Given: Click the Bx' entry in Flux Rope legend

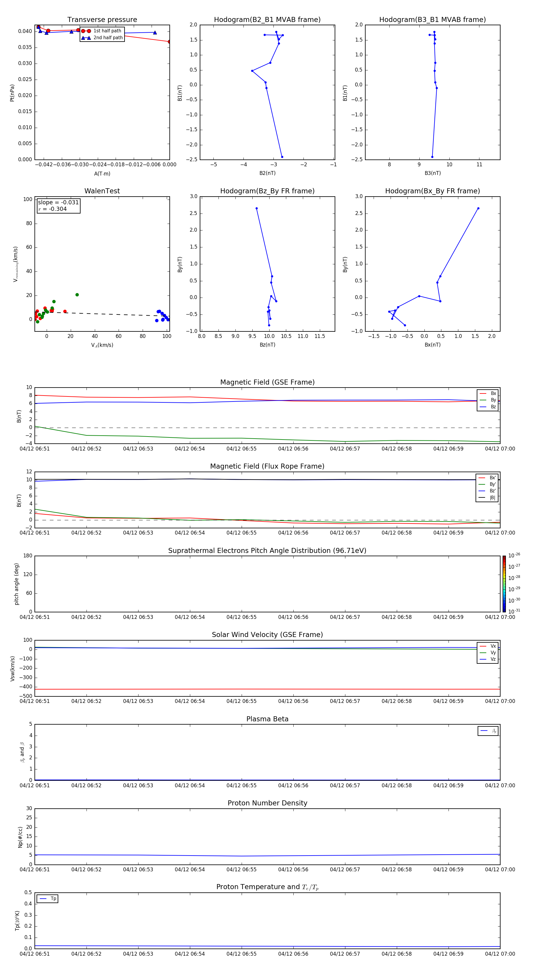Looking at the screenshot, I should (487, 478).
